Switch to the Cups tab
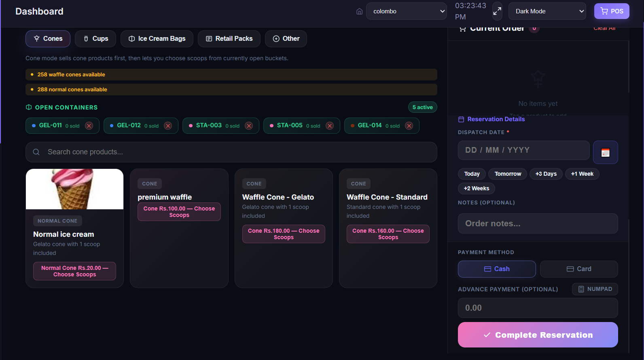This screenshot has width=644, height=360. coord(95,39)
